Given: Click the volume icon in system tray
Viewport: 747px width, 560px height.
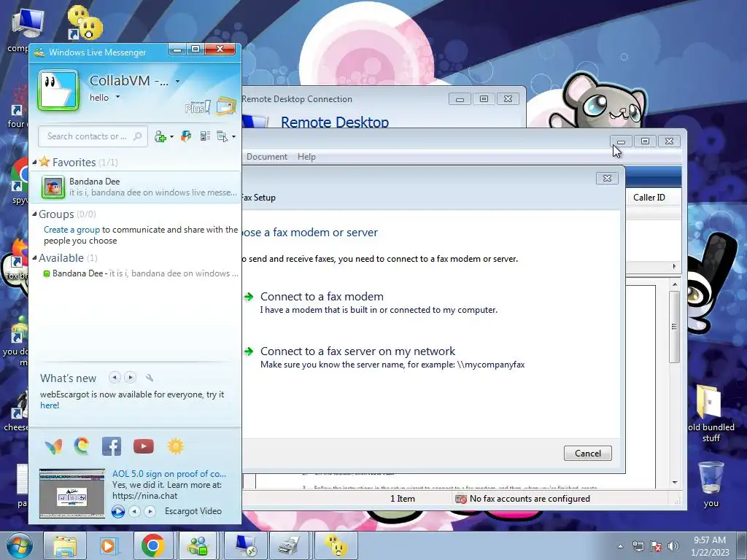Looking at the screenshot, I should point(673,546).
